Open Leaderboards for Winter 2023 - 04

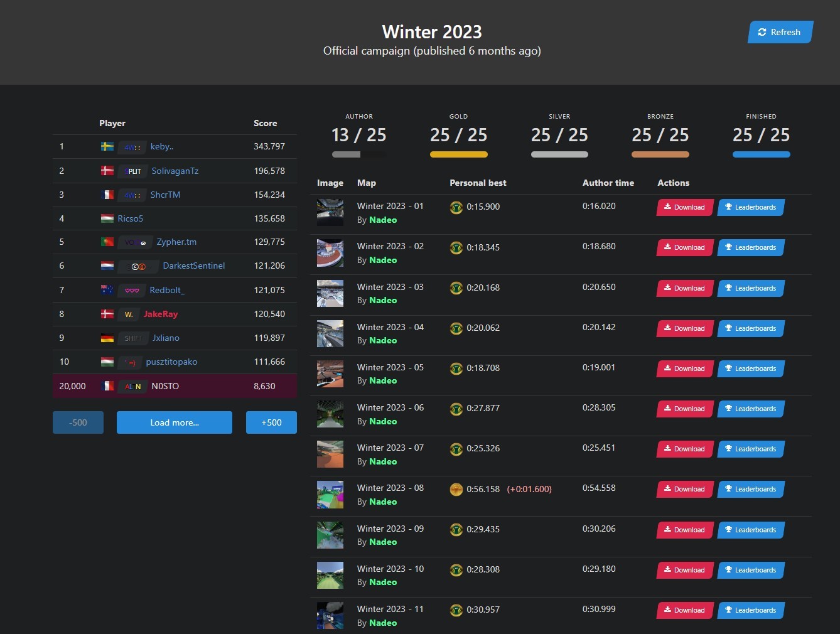pos(750,328)
